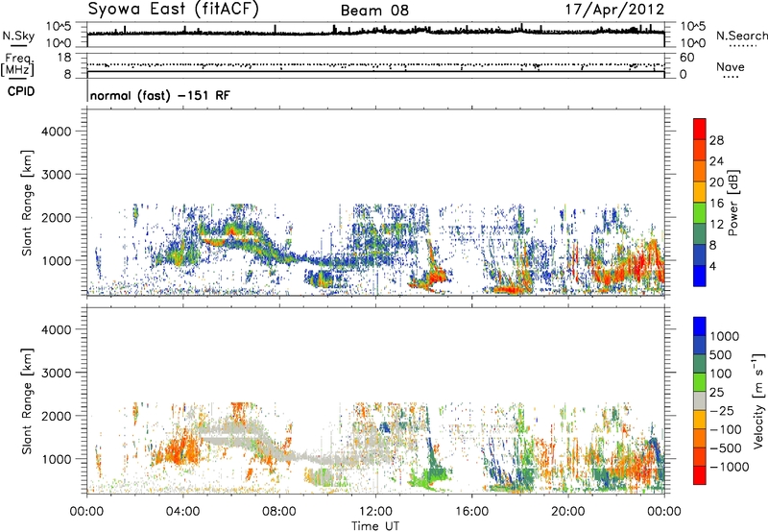
Task: Click the 'N.Sky' legend label
Action: pyautogui.click(x=18, y=36)
